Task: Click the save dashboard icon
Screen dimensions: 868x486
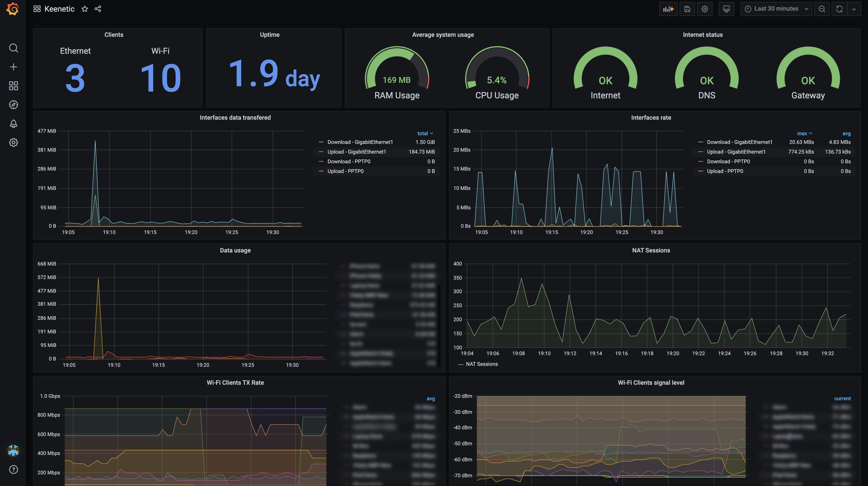Action: coord(687,9)
